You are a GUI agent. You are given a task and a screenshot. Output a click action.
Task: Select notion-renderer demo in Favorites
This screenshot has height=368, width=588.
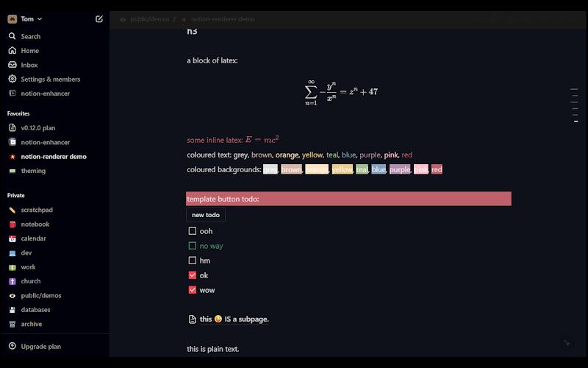click(54, 157)
